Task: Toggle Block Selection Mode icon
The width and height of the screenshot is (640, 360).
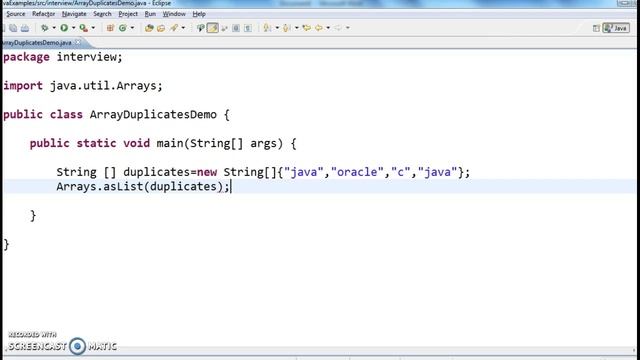Action: [236, 28]
